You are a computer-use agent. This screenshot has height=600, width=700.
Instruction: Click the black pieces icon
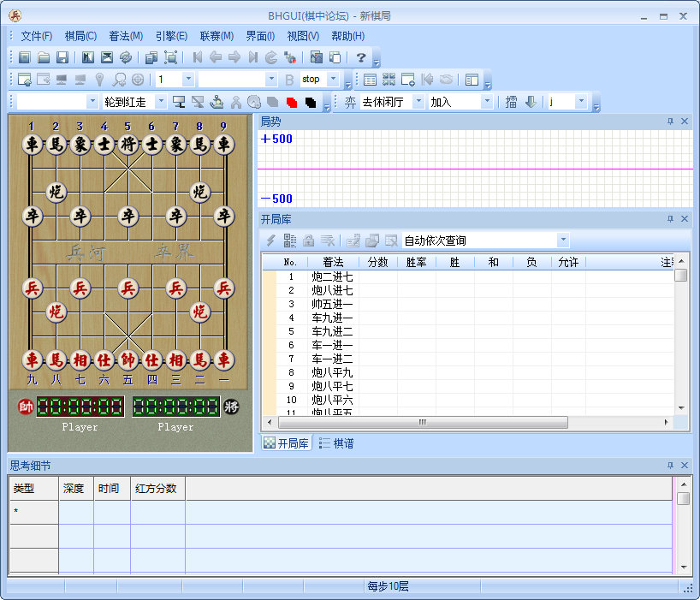click(311, 102)
